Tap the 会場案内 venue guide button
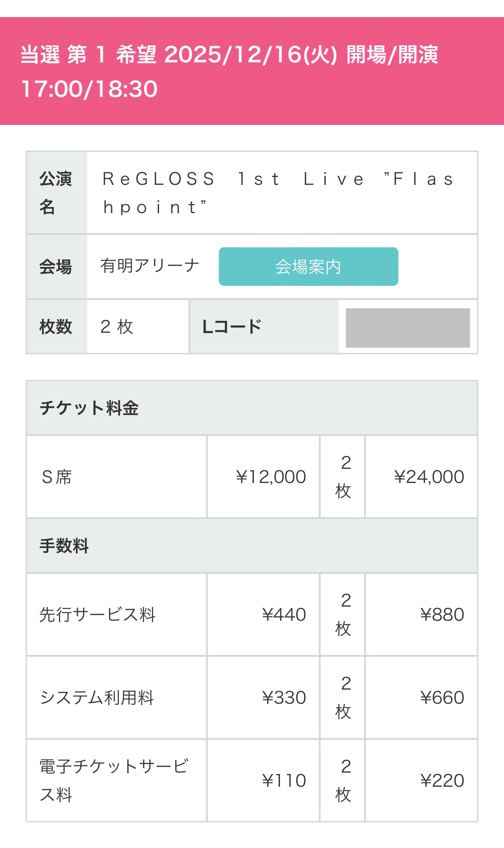Screen dimensions: 504x848 click(x=308, y=267)
